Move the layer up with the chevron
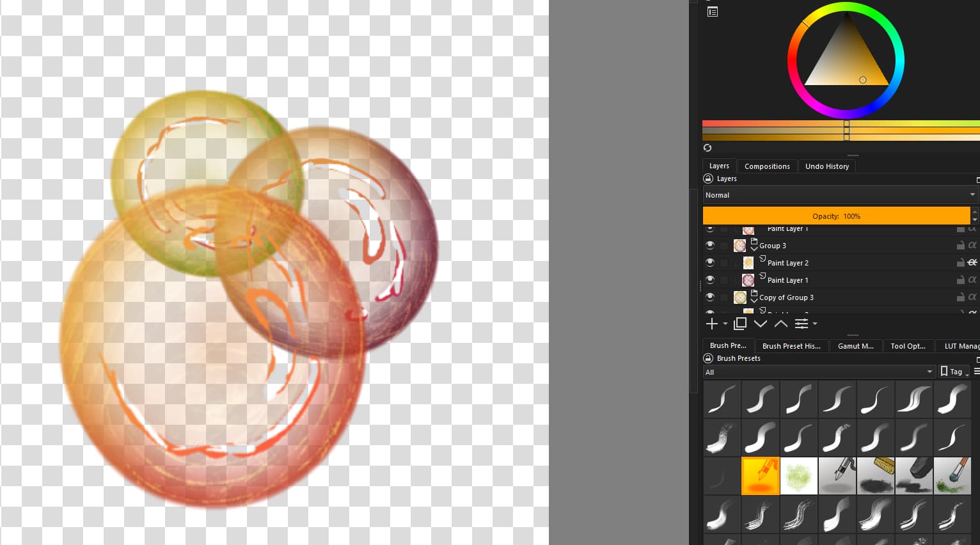The image size is (980, 545). pyautogui.click(x=781, y=324)
